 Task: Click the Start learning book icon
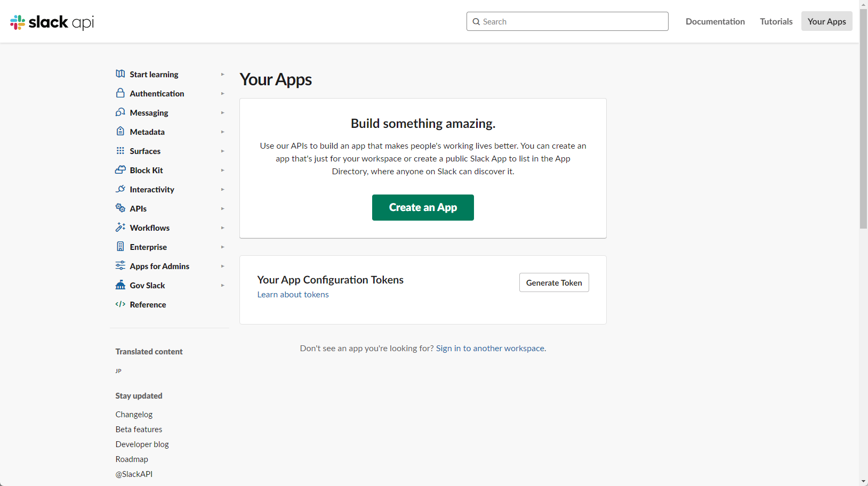coord(120,74)
